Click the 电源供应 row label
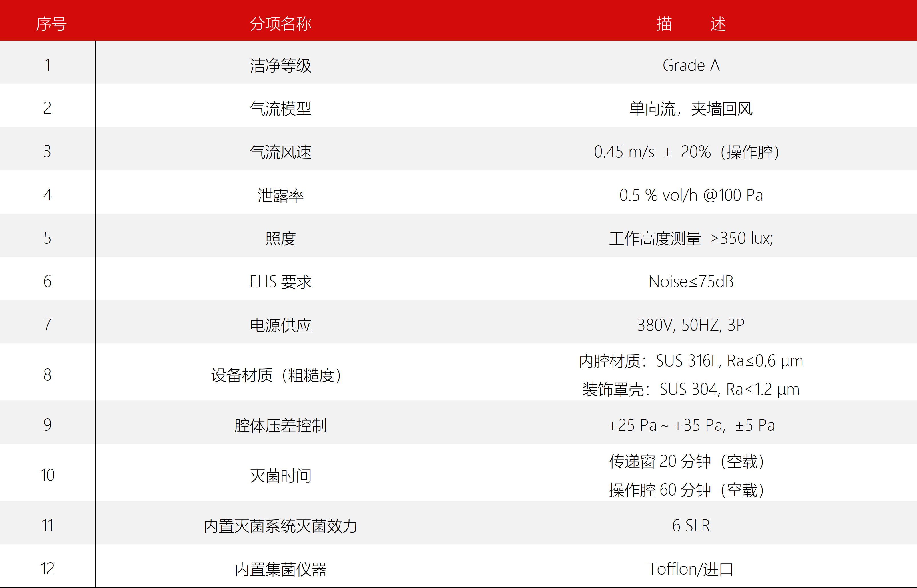The image size is (917, 588). (x=281, y=325)
